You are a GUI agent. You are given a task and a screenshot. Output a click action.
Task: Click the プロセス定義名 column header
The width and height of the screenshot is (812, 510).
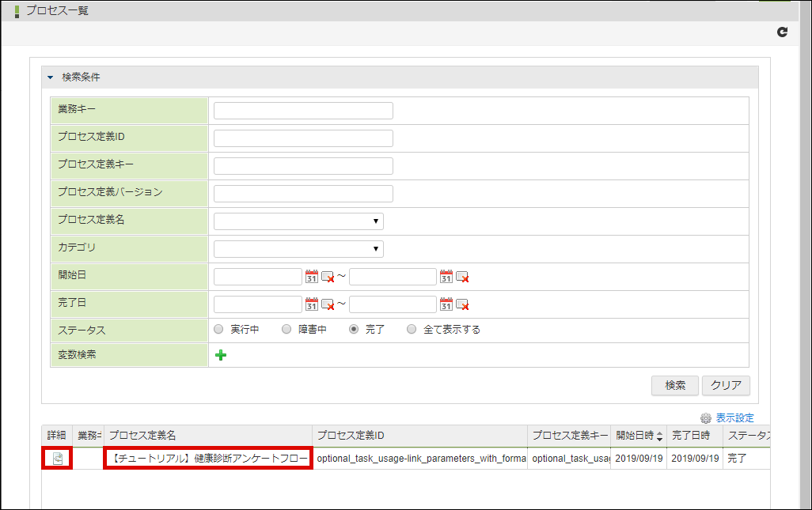point(208,436)
